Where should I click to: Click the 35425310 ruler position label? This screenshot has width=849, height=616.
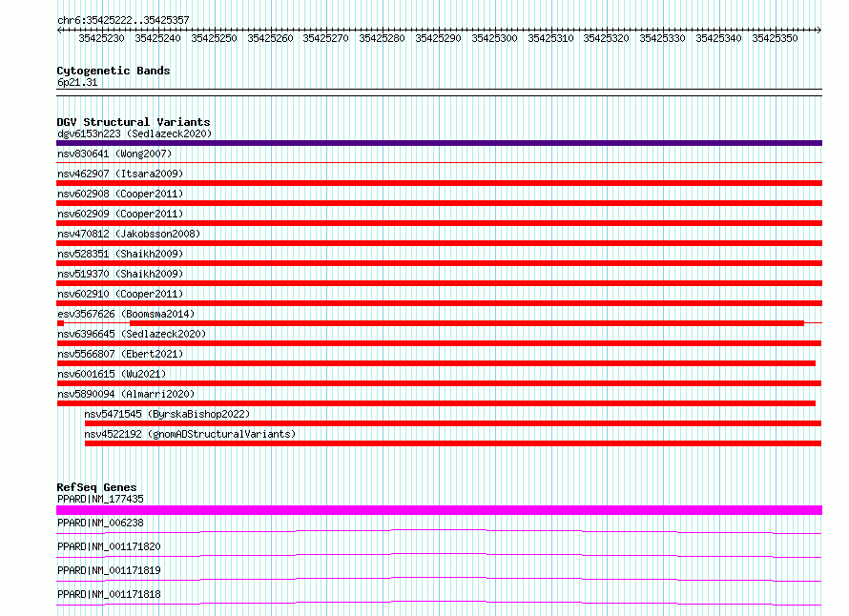550,38
